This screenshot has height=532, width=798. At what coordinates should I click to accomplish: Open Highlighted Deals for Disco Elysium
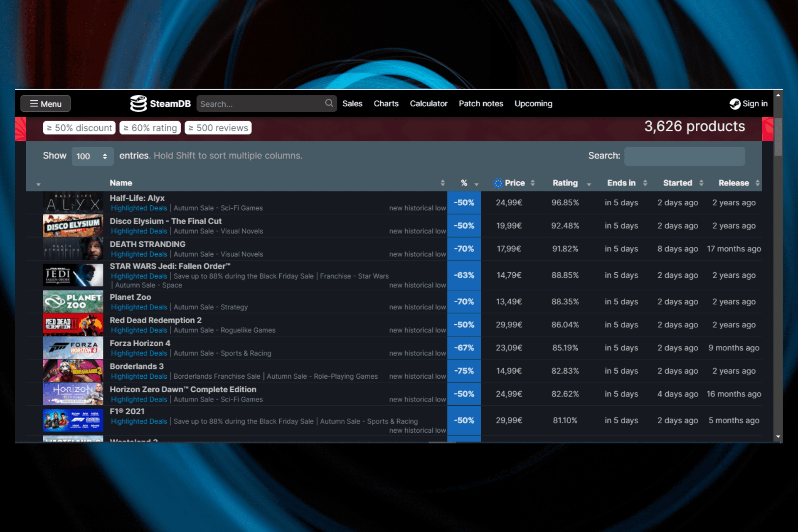click(139, 231)
